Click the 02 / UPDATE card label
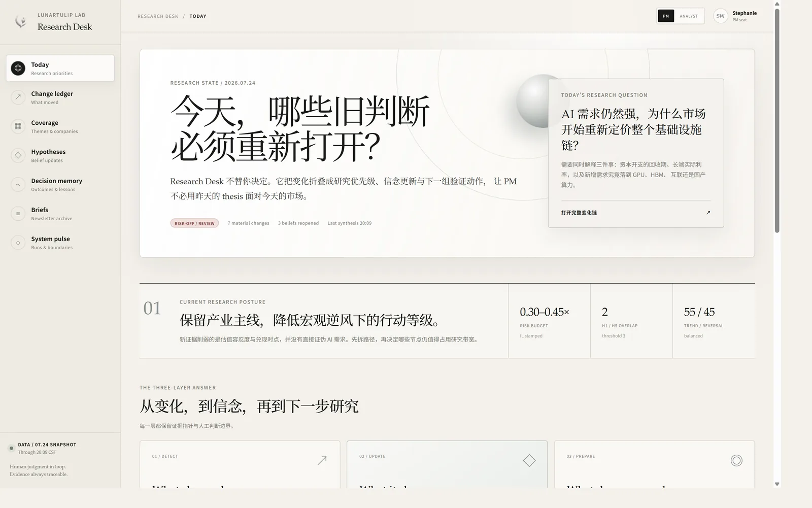The width and height of the screenshot is (812, 508). [x=372, y=456]
